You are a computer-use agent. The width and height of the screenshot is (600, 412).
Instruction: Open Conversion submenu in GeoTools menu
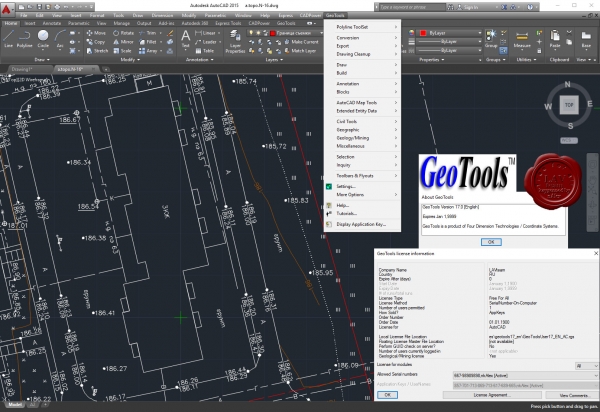pyautogui.click(x=362, y=38)
